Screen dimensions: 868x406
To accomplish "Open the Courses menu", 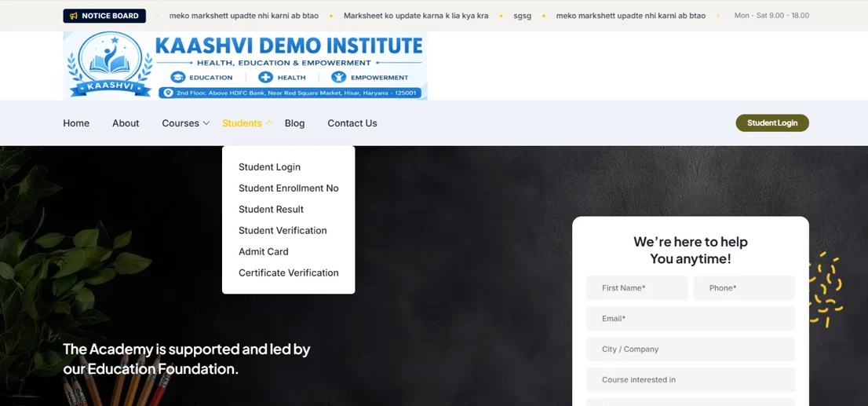I will tap(181, 123).
